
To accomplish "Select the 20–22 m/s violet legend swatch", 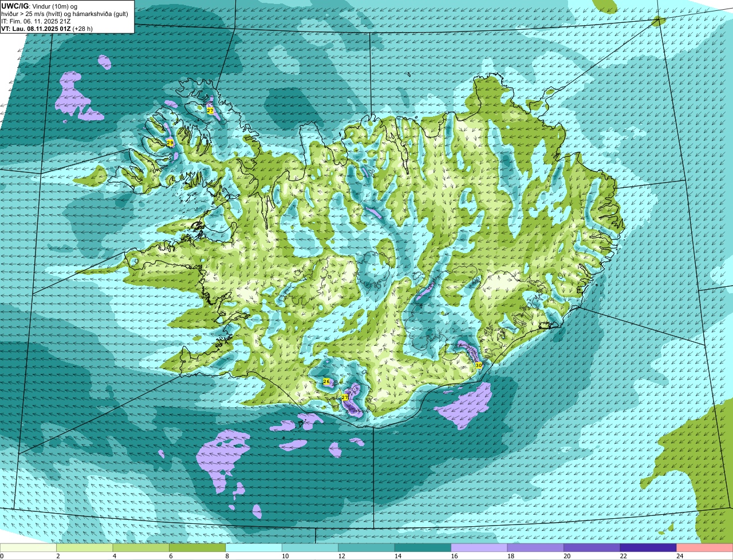I will (x=592, y=548).
